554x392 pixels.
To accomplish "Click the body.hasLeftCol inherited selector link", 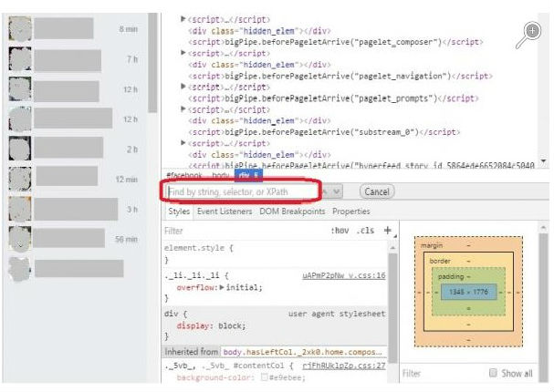I will point(302,352).
